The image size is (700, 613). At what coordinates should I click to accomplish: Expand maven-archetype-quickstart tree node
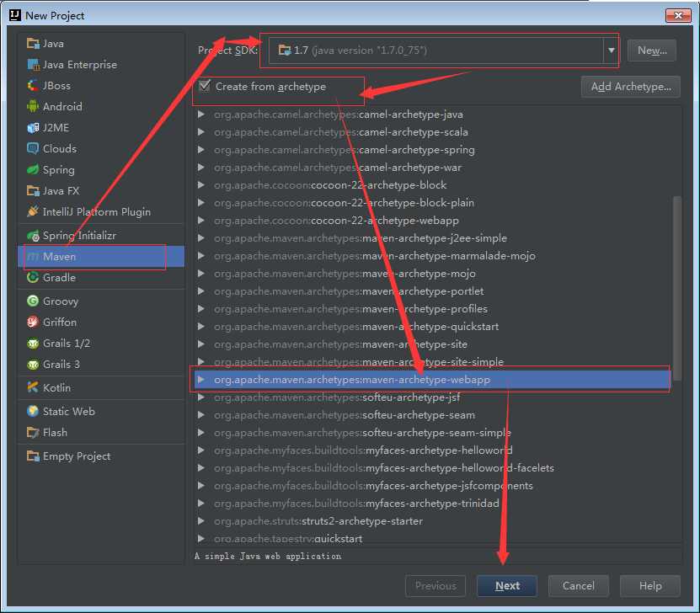[x=200, y=327]
